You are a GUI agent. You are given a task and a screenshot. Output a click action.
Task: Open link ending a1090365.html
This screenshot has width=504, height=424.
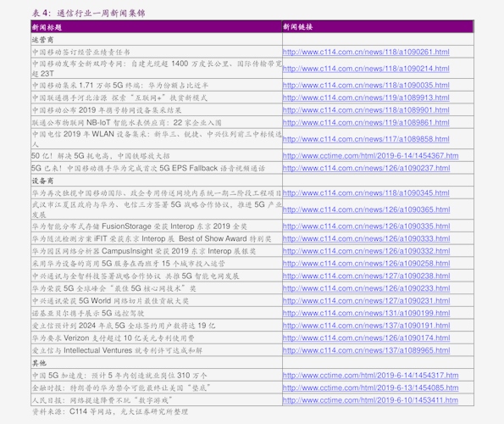[366, 209]
